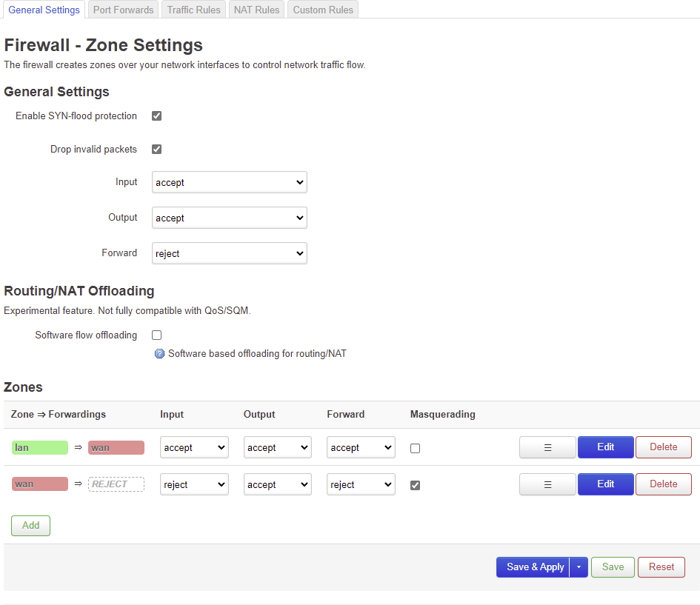700x605 pixels.
Task: Open the Traffic Rules tab
Action: coord(193,10)
